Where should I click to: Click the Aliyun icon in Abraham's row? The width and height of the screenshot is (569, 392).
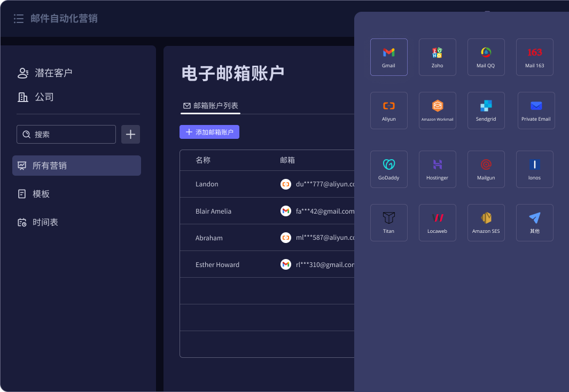[286, 238]
